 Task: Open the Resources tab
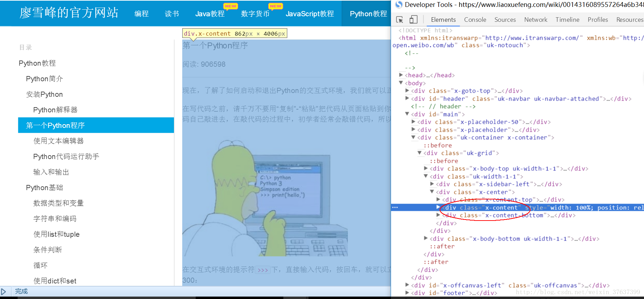pos(630,20)
